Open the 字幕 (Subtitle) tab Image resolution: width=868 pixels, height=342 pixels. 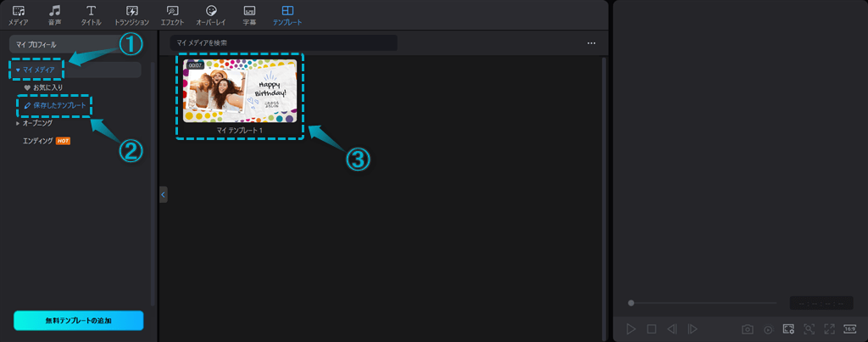click(x=249, y=14)
